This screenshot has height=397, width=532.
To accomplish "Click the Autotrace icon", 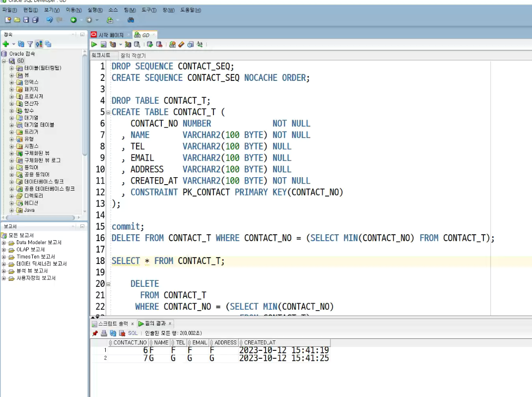I will click(x=128, y=45).
